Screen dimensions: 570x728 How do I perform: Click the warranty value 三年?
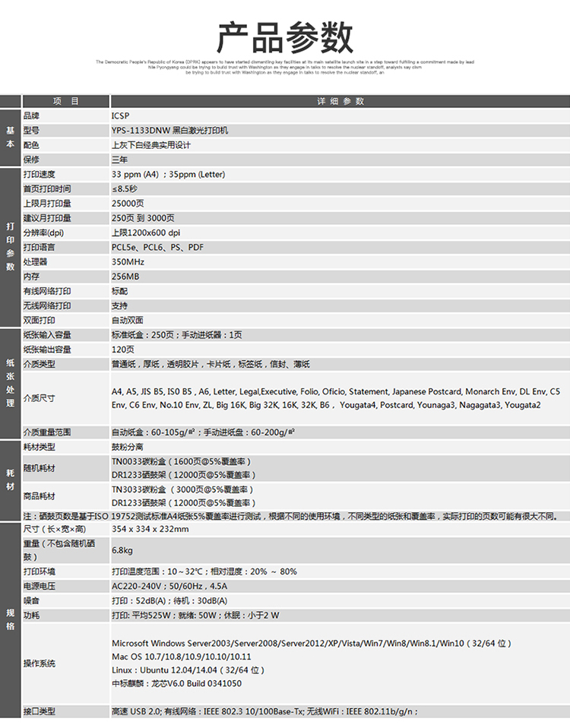pyautogui.click(x=119, y=160)
